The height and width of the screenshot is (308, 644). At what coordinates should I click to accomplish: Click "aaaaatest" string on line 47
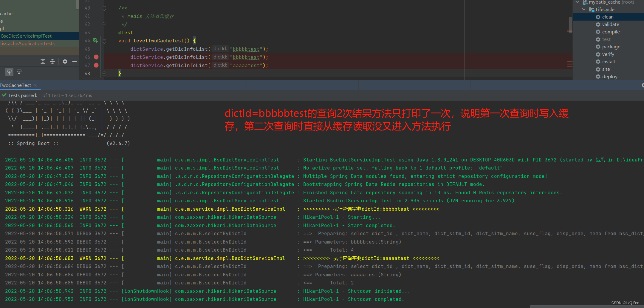(x=246, y=65)
